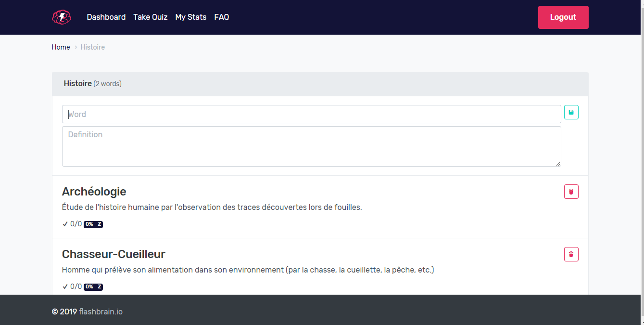Click the checkmark next to Chasseur-Cueilleur's 0/0 score
The width and height of the screenshot is (644, 325).
click(x=65, y=286)
